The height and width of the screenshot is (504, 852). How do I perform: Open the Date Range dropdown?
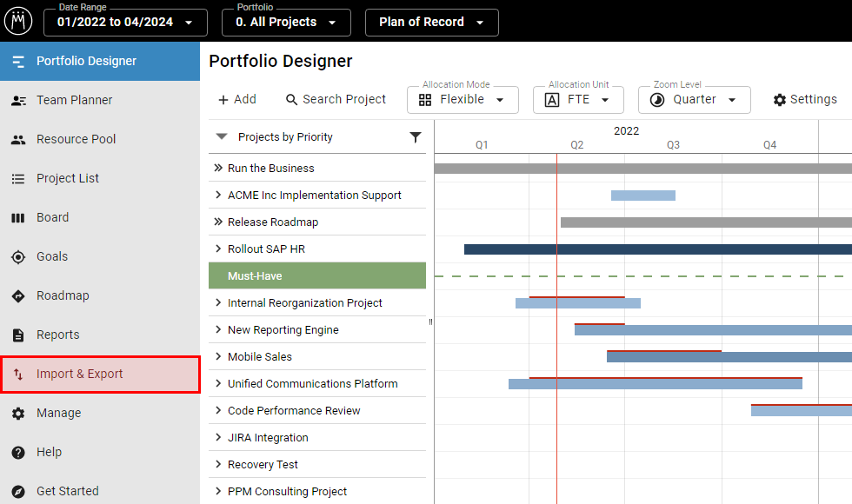click(x=125, y=23)
